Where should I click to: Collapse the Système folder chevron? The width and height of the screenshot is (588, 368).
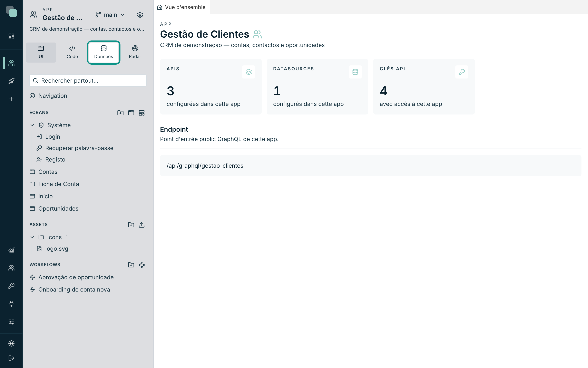tap(32, 125)
